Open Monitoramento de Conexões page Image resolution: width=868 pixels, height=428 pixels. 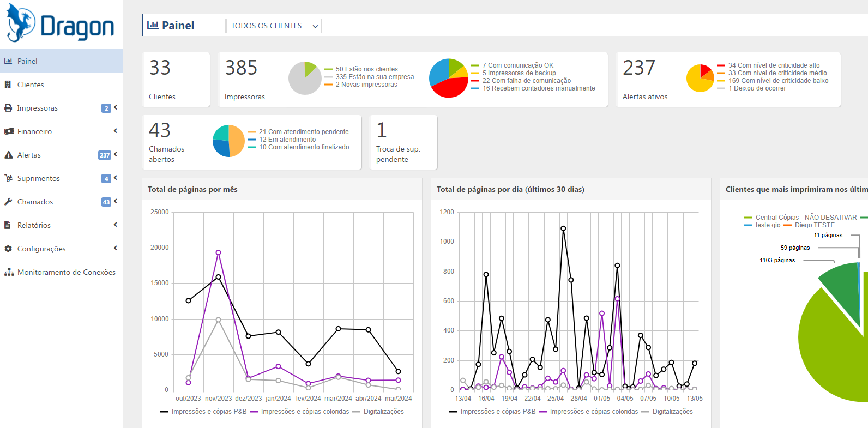(x=61, y=272)
